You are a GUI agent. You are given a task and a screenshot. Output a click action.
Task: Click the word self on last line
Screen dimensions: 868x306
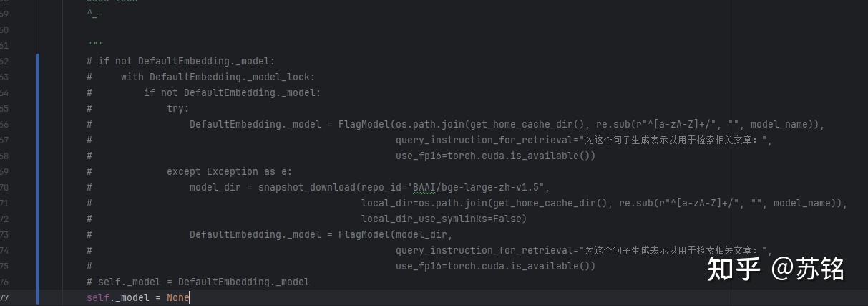click(97, 297)
